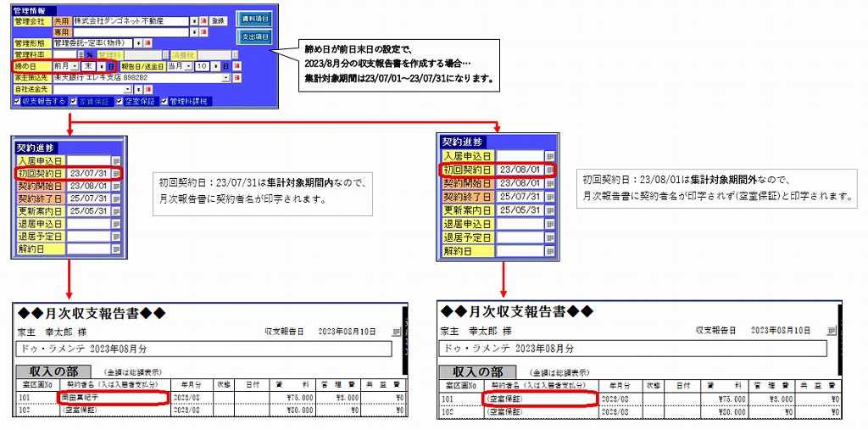Expand 当月 dropdown for 報告日/送金日
868x430 pixels.
[x=189, y=66]
